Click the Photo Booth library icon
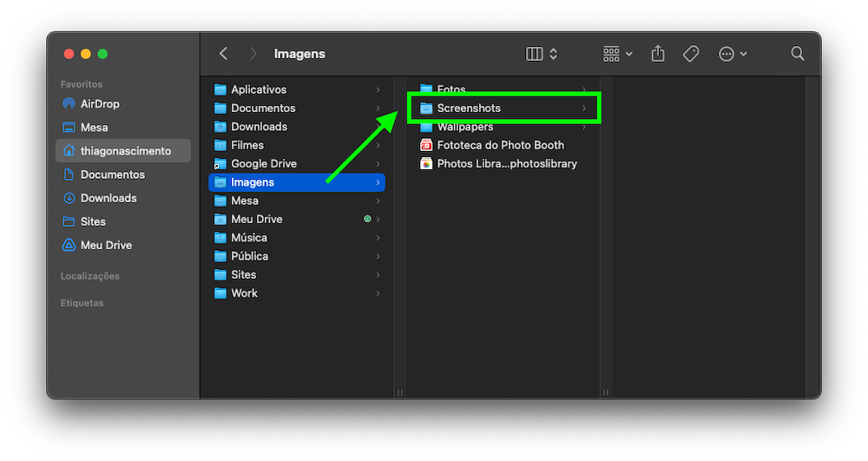The width and height of the screenshot is (868, 461). [425, 145]
